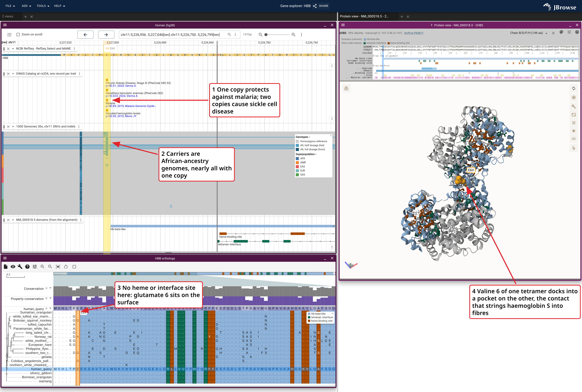This screenshot has width=582, height=392.
Task: Hide the Binding site row in protein view
Action: point(353,73)
